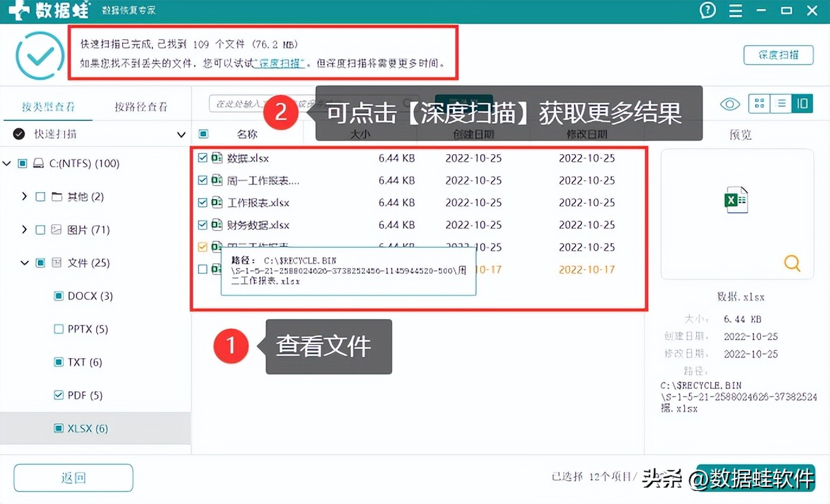Click the picture icon beside 图片

(x=57, y=229)
